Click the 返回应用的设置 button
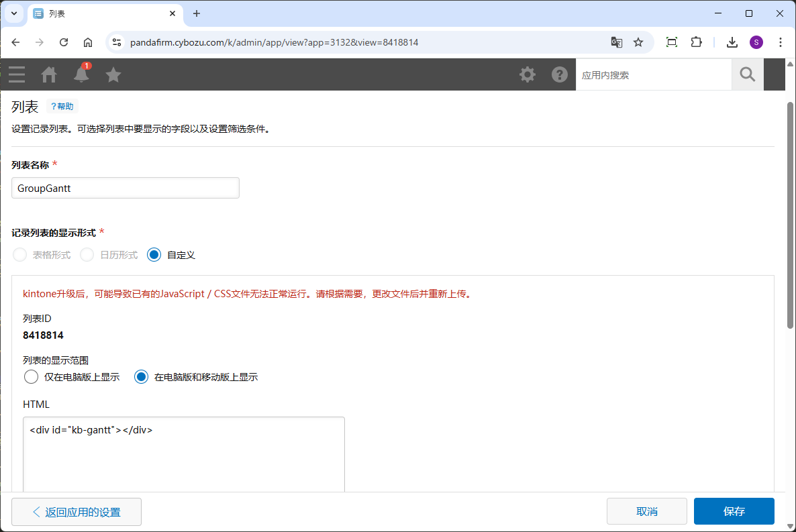This screenshot has height=532, width=796. click(x=77, y=512)
